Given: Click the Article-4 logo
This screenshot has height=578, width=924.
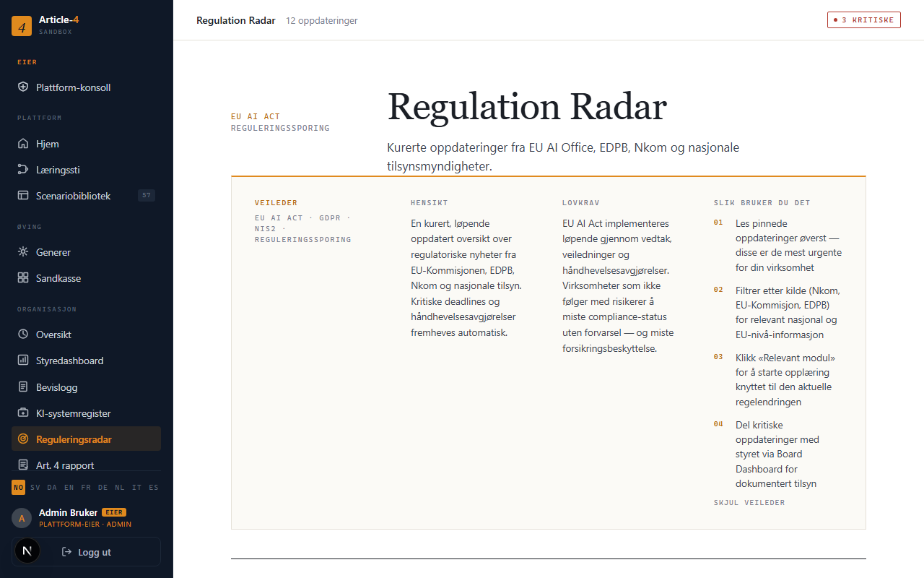Looking at the screenshot, I should coord(22,26).
